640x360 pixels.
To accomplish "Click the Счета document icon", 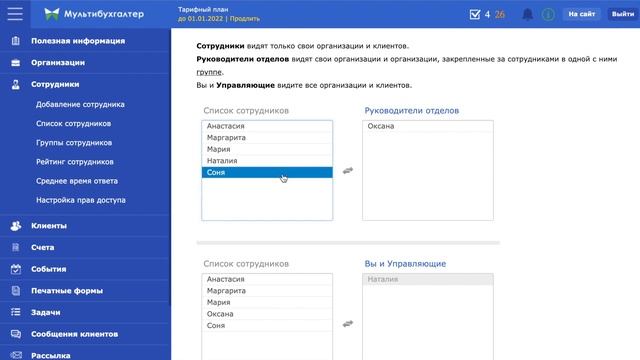I will click(x=16, y=247).
